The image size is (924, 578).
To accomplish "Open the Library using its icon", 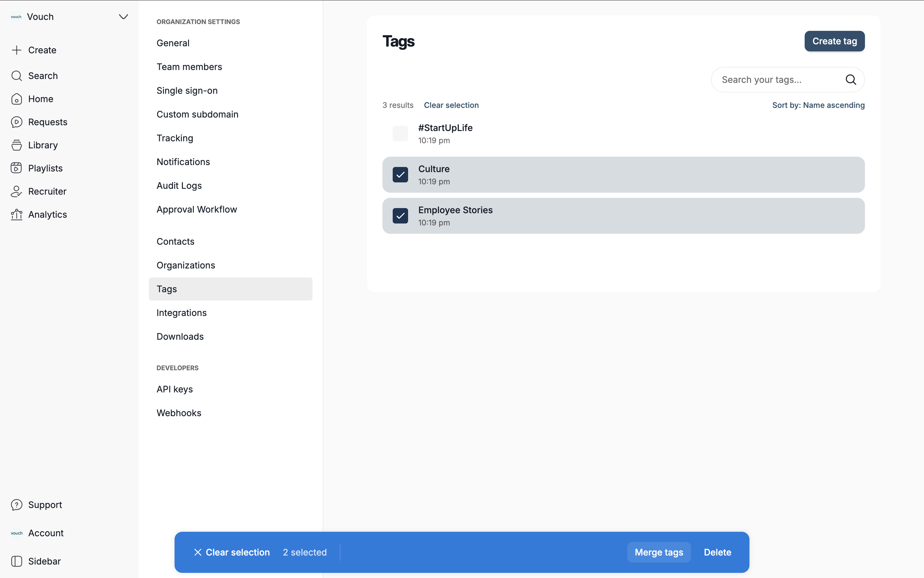I will point(16,145).
